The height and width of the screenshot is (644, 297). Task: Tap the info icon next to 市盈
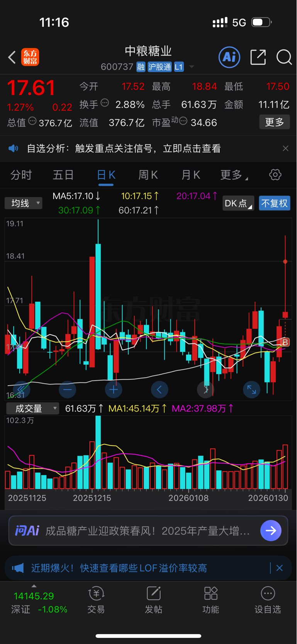click(183, 121)
